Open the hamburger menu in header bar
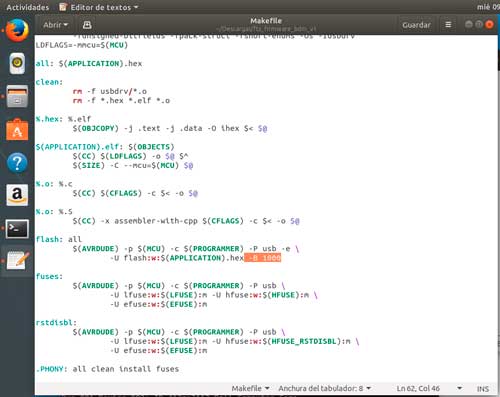500x397 pixels. 448,25
